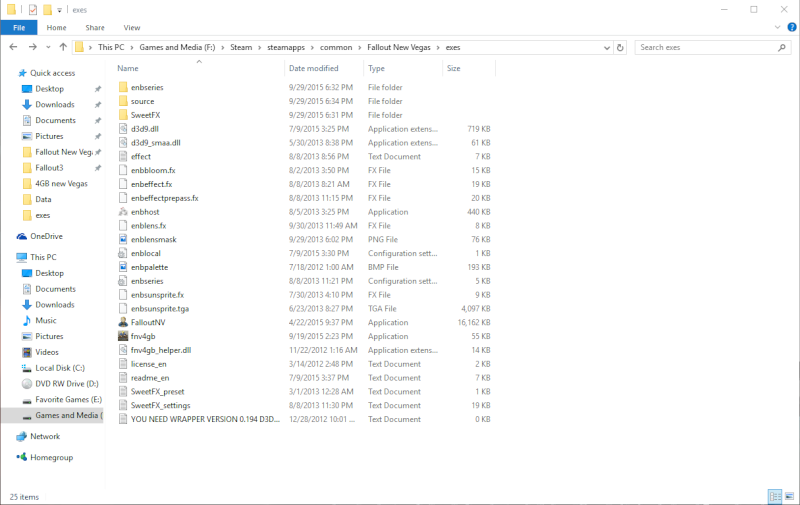Viewport: 800px width, 505px height.
Task: Open the View ribbon tab
Action: click(x=132, y=28)
